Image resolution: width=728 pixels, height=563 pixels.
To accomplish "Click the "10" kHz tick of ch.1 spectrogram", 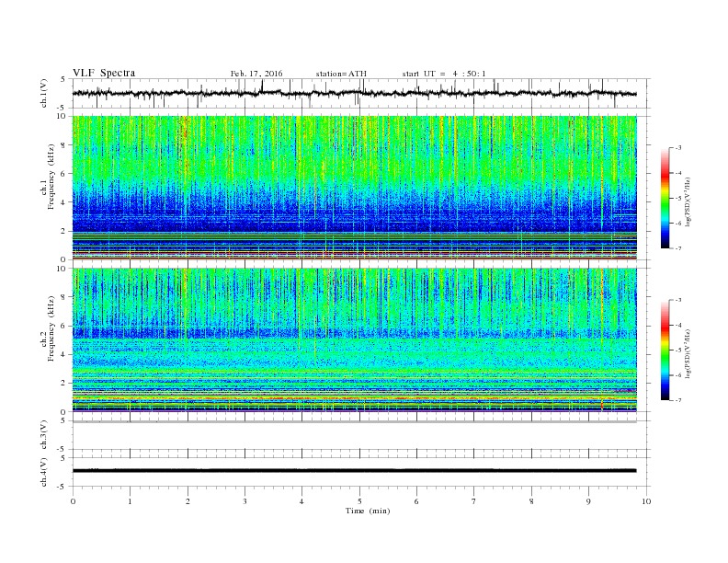I will [62, 116].
